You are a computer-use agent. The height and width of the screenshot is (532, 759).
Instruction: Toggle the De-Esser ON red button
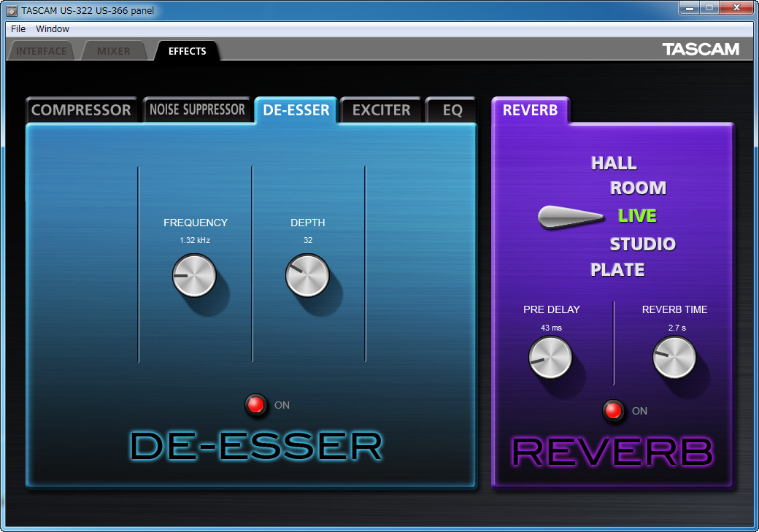[x=255, y=405]
